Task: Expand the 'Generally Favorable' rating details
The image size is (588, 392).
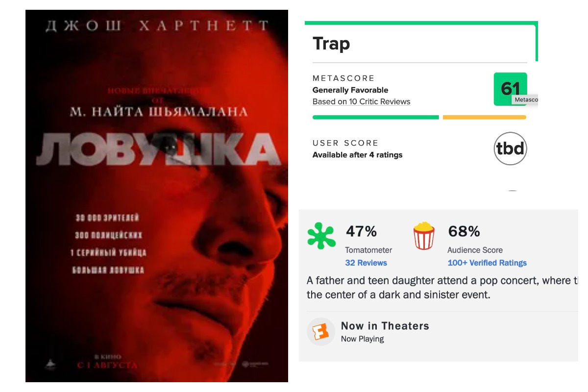Action: pos(350,90)
